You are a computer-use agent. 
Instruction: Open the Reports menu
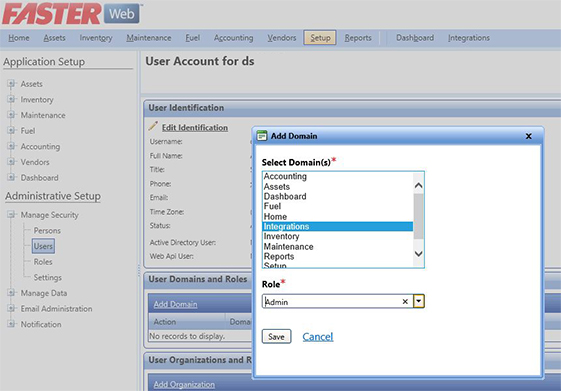coord(358,38)
